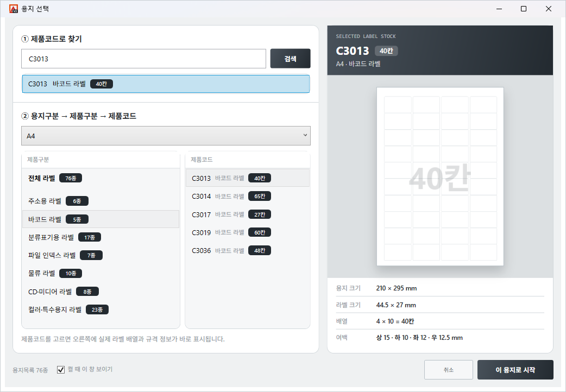Click 용지목록 76종 status text
566x392 pixels.
click(30, 370)
